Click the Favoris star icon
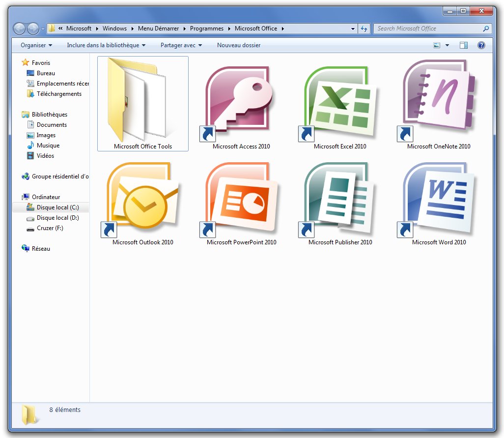This screenshot has height=438, width=504. 26,62
